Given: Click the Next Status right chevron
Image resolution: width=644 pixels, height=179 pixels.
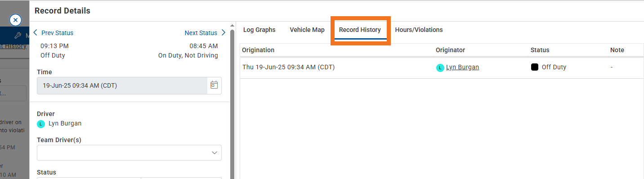Looking at the screenshot, I should point(224,33).
